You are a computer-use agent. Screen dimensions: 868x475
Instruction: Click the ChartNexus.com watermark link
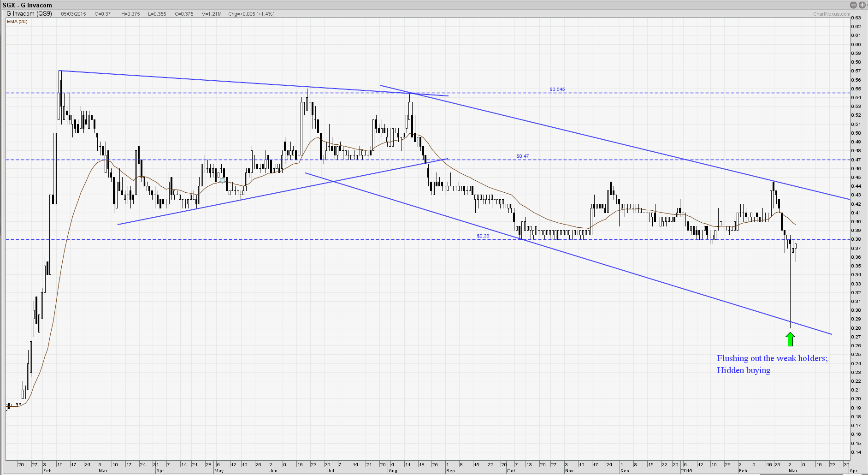[x=831, y=14]
